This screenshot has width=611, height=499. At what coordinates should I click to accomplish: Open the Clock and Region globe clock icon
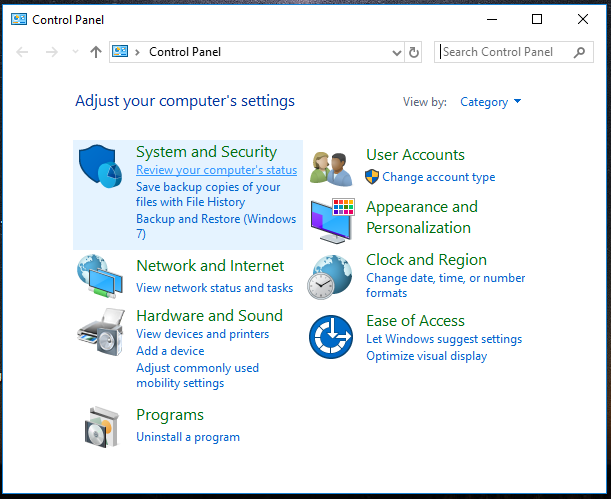[x=330, y=277]
